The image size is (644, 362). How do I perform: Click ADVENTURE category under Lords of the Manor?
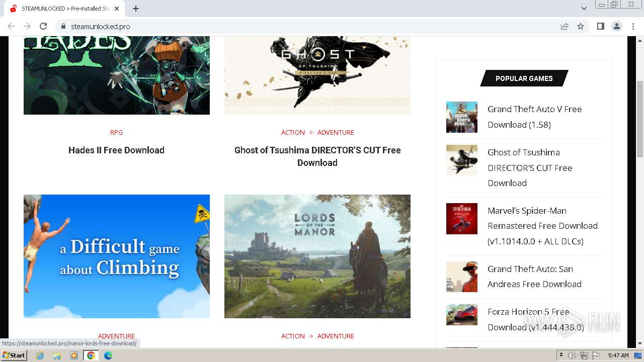(x=336, y=336)
